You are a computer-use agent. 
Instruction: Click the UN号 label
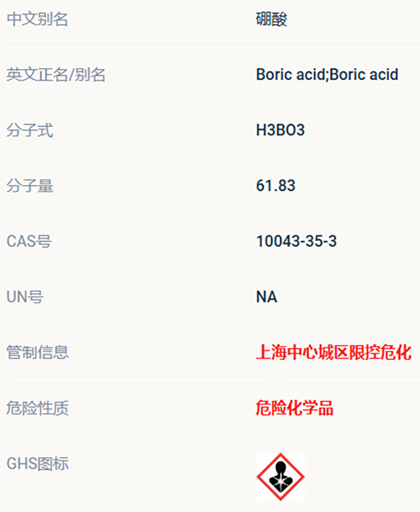tap(24, 297)
